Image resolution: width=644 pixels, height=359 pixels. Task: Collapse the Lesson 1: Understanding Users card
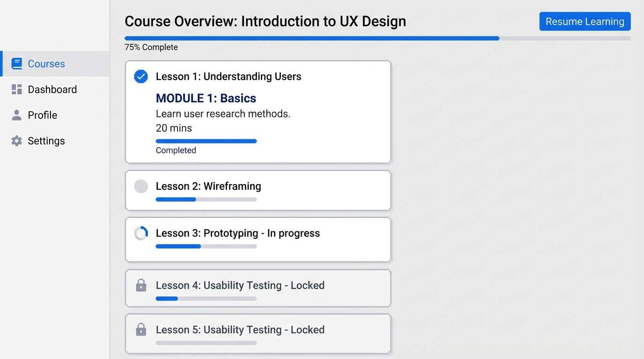(x=258, y=112)
